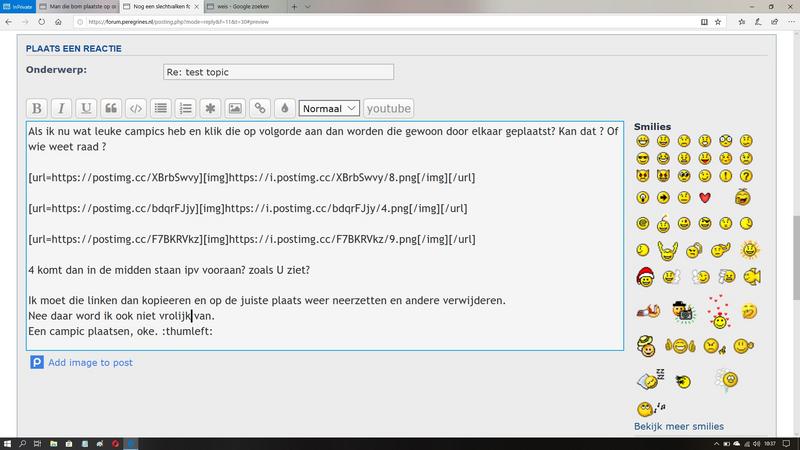Toggle bold formatting with the B button
The height and width of the screenshot is (450, 800).
pyautogui.click(x=37, y=108)
